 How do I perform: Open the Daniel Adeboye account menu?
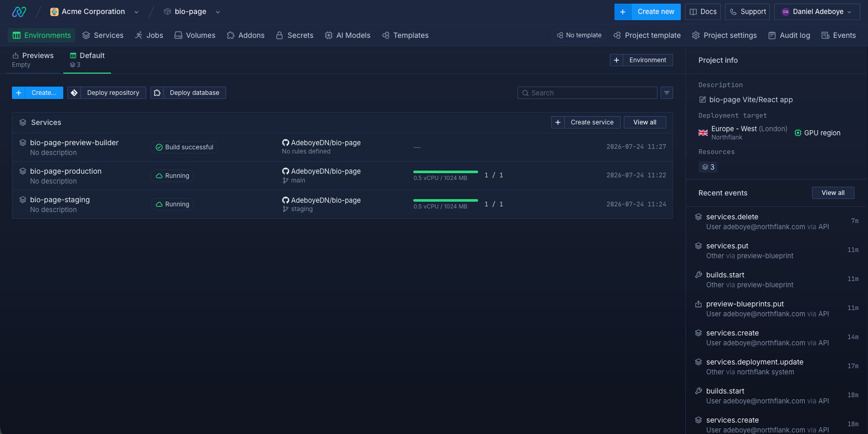pyautogui.click(x=817, y=11)
